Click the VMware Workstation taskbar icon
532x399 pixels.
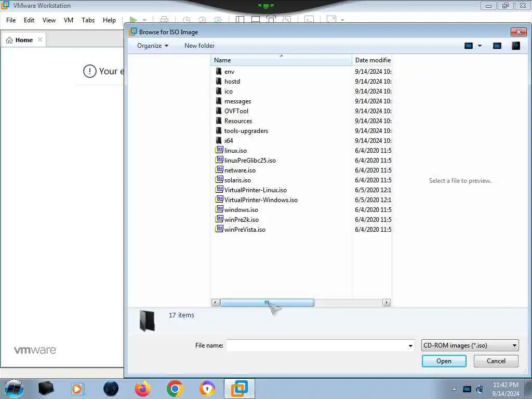(x=239, y=389)
